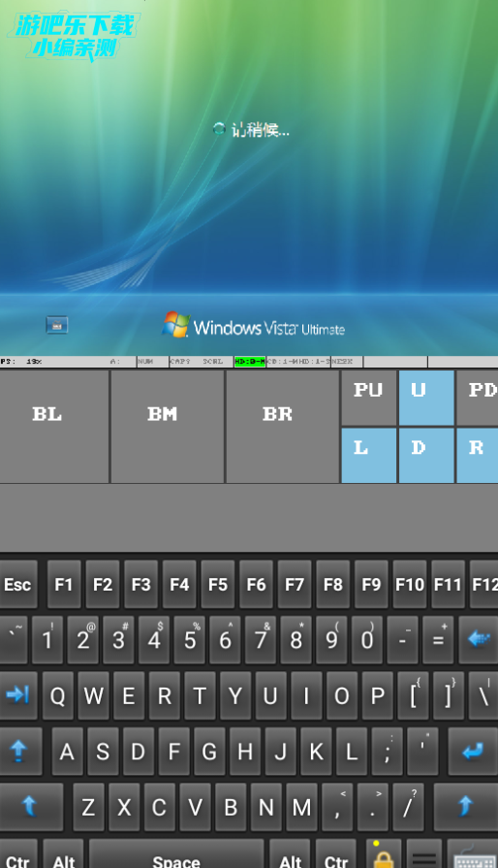Image resolution: width=498 pixels, height=868 pixels.
Task: Tap the 2 / @ key
Action: [83, 640]
